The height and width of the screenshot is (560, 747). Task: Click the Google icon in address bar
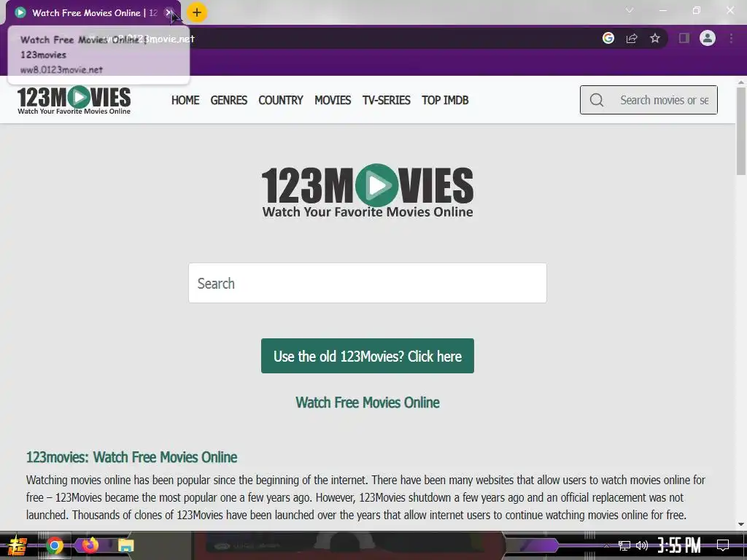(608, 38)
